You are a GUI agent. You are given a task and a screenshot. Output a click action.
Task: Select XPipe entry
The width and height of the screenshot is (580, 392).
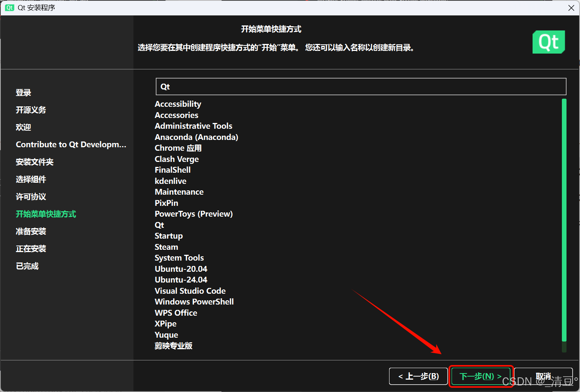165,324
